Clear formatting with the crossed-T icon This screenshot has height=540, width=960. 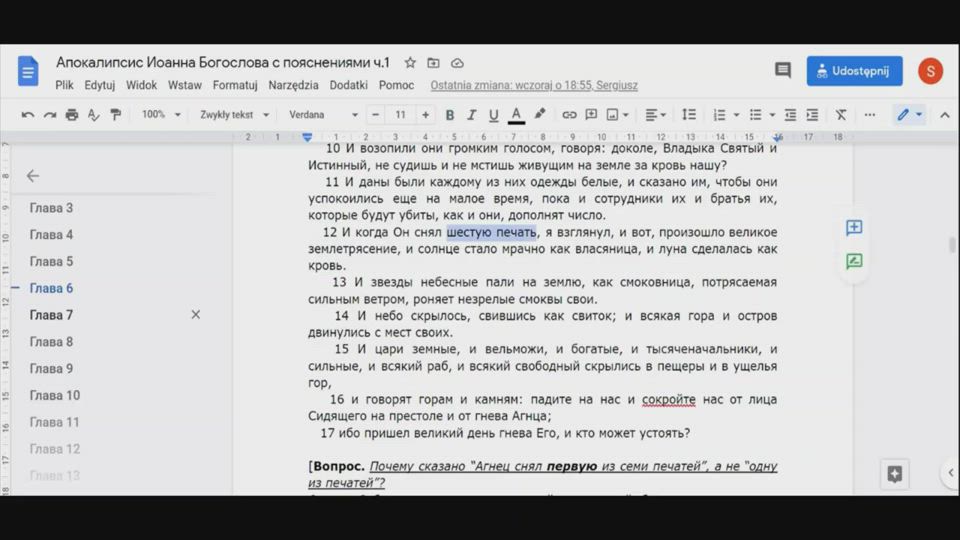[x=840, y=115]
